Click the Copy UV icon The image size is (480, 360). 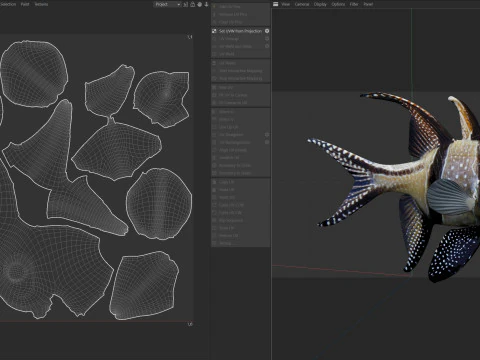click(x=214, y=182)
